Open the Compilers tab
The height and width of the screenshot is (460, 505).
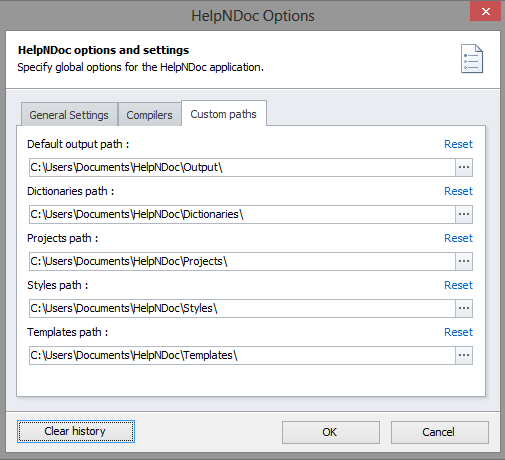coord(149,115)
